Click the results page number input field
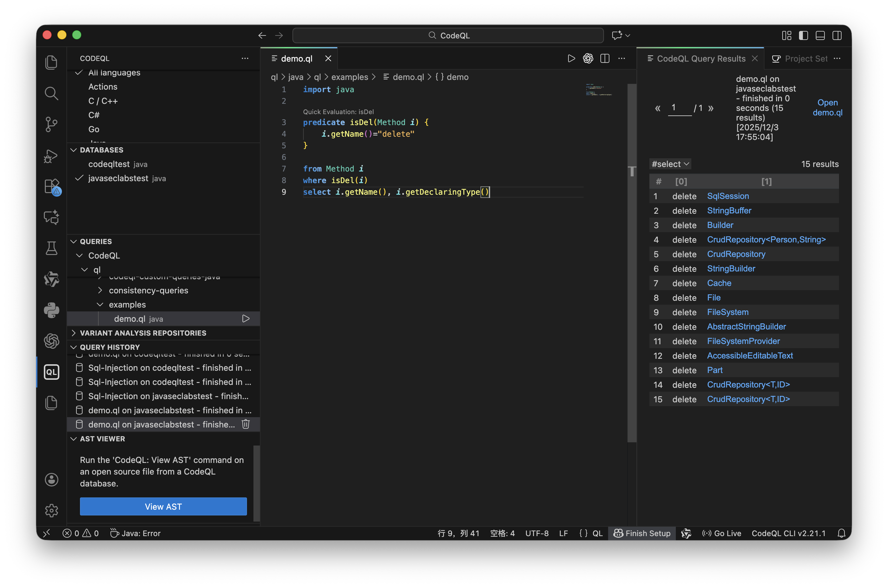Viewport: 888px width, 588px height. (x=679, y=108)
